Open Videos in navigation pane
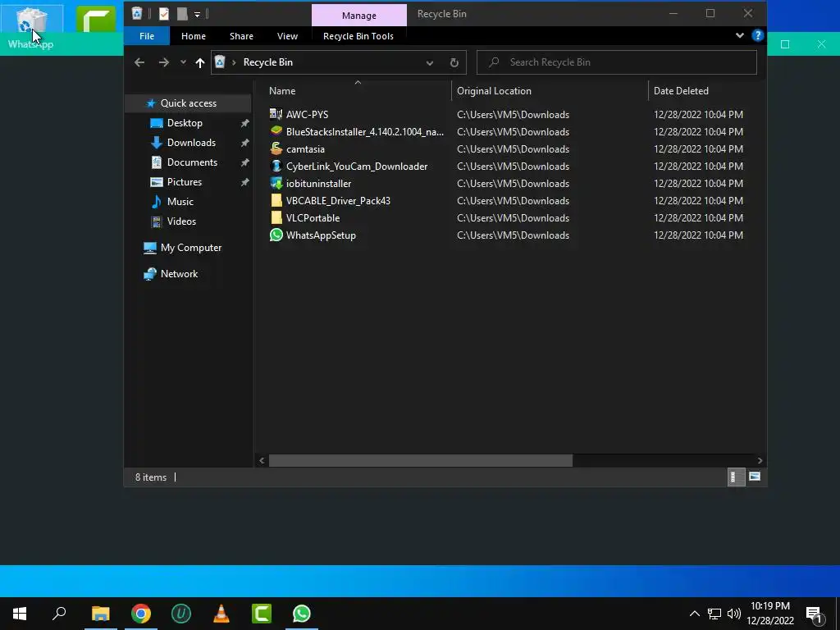Image resolution: width=840 pixels, height=630 pixels. coord(181,221)
